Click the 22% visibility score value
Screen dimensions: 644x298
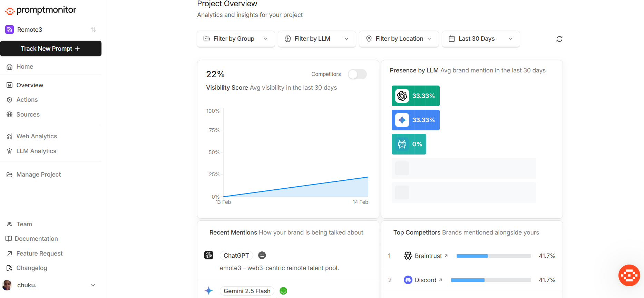215,74
